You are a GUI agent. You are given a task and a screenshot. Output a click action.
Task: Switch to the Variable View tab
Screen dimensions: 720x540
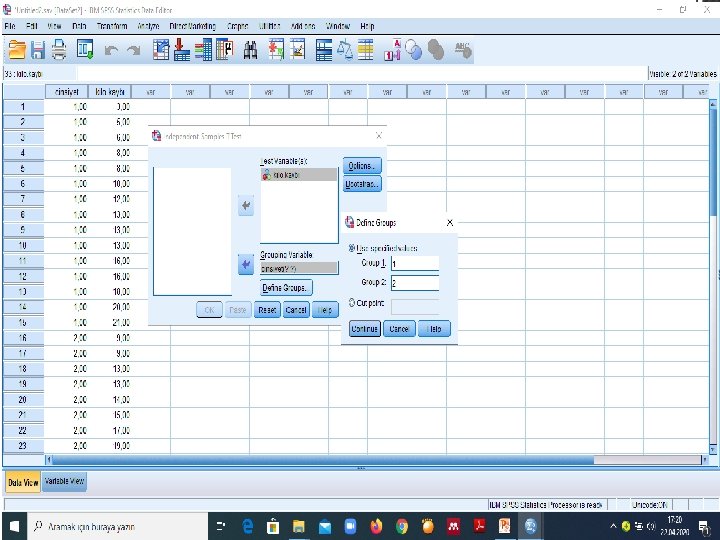(x=64, y=482)
